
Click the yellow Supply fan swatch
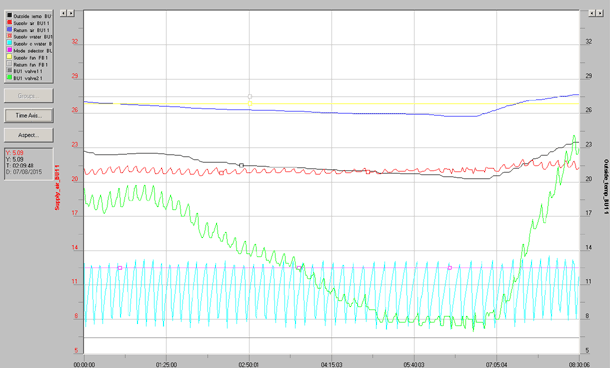pyautogui.click(x=9, y=57)
